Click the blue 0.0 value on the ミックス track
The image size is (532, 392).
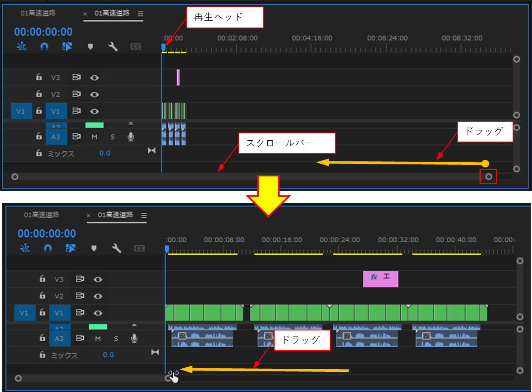click(x=105, y=153)
